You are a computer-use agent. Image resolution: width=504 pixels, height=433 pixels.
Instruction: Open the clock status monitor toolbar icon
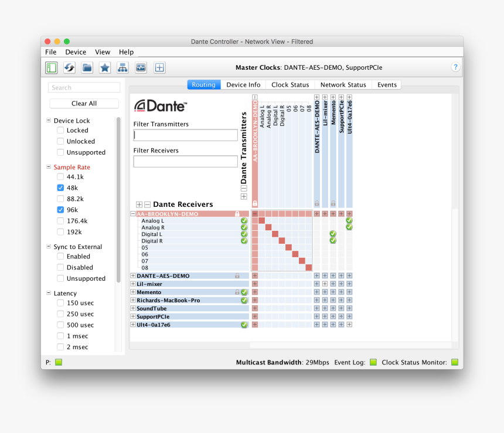[141, 67]
